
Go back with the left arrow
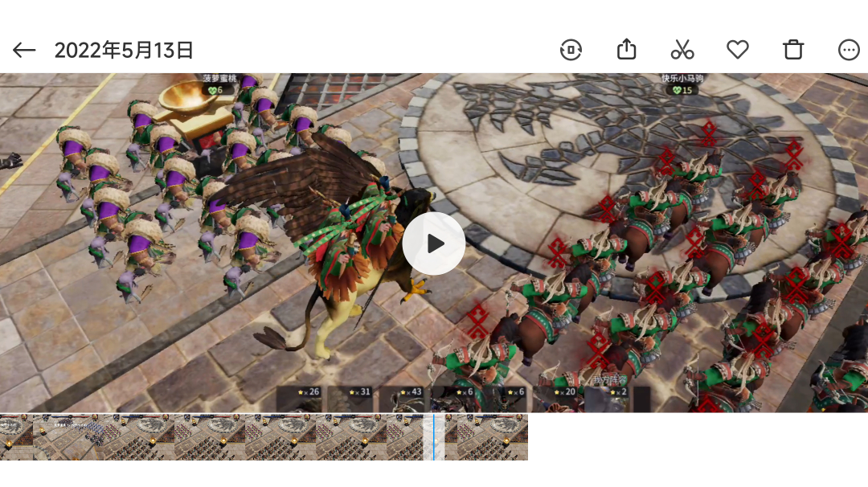pyautogui.click(x=24, y=51)
